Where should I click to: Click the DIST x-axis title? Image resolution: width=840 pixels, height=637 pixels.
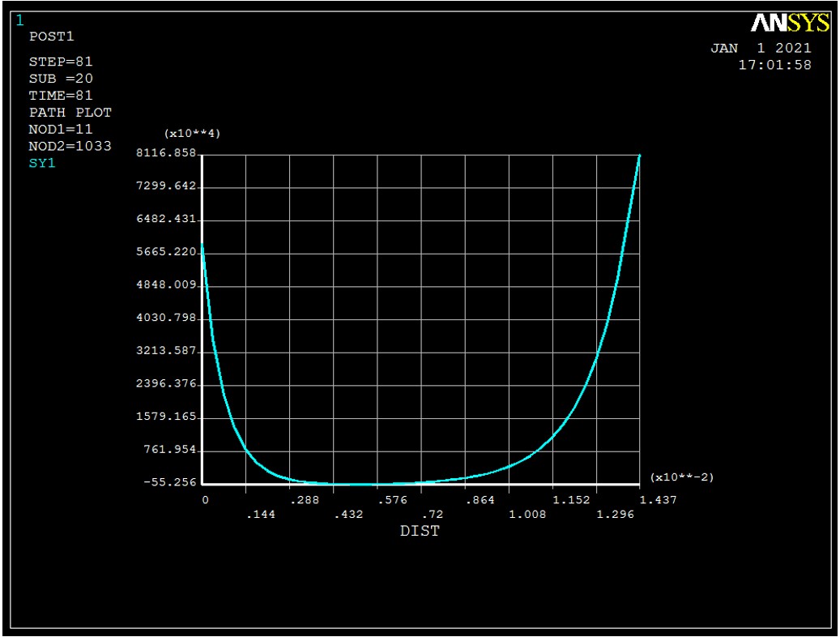[420, 532]
